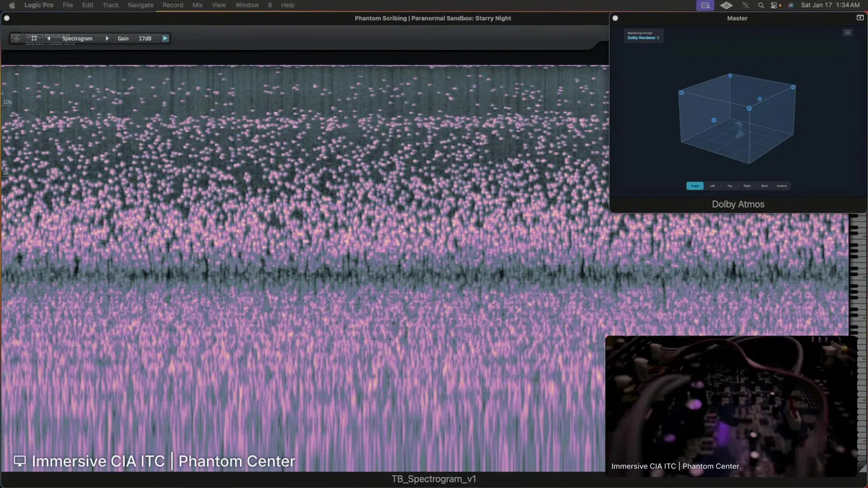Open the menu labeled 6
This screenshot has width=868, height=488.
tap(270, 5)
